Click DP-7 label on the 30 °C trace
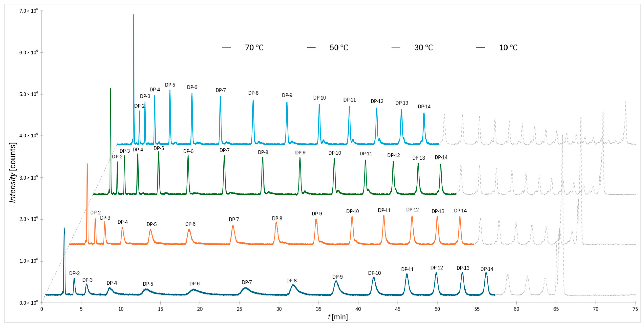Screen dimensions: 644x327 [x=234, y=219]
